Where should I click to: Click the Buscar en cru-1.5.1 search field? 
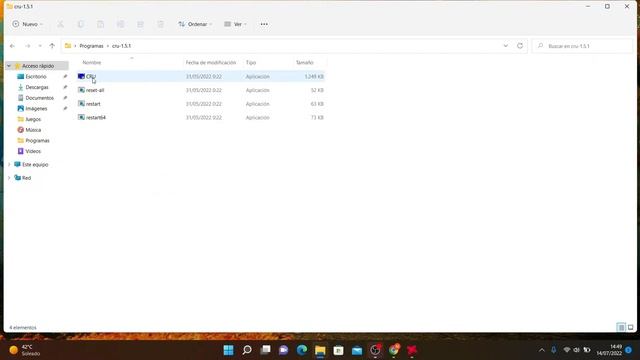pos(582,46)
